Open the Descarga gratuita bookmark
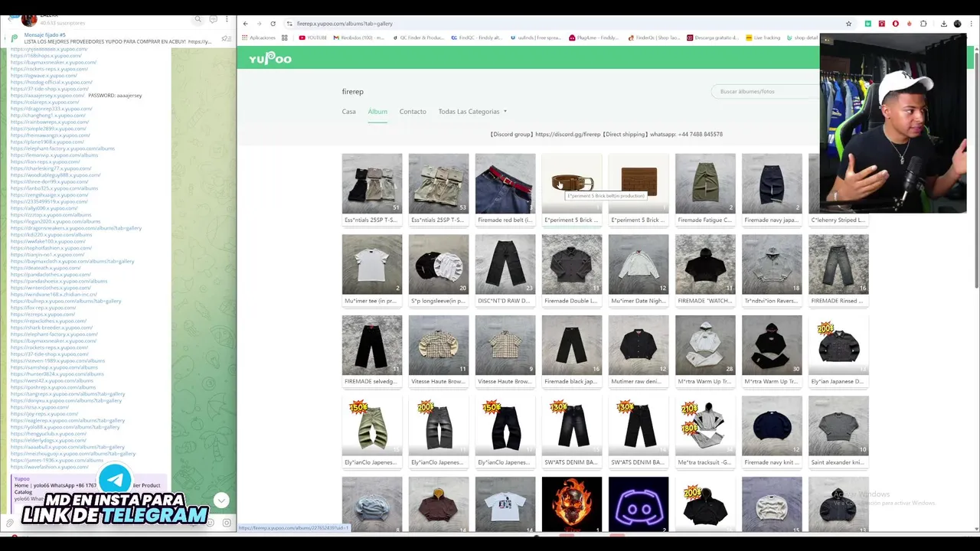The image size is (980, 551). pos(712,37)
